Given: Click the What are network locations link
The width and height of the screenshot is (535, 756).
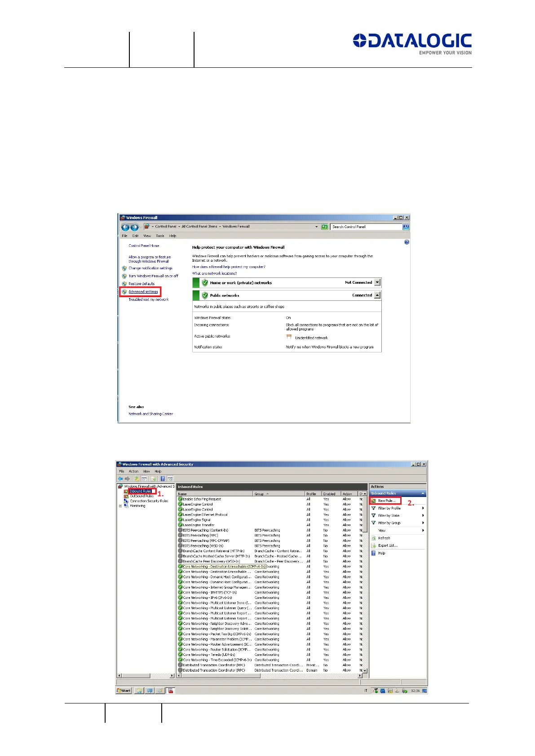Looking at the screenshot, I should (x=214, y=273).
